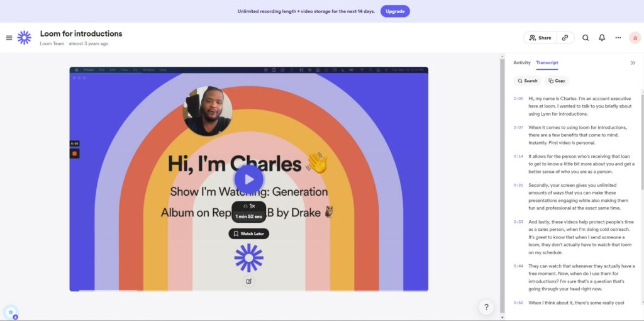
Task: Play the video with center play button
Action: pyautogui.click(x=249, y=179)
